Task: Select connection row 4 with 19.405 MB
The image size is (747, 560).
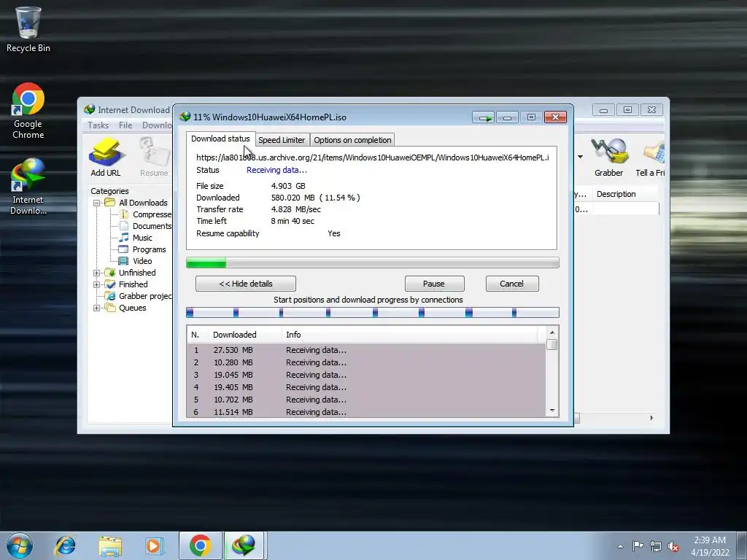Action: pyautogui.click(x=366, y=387)
